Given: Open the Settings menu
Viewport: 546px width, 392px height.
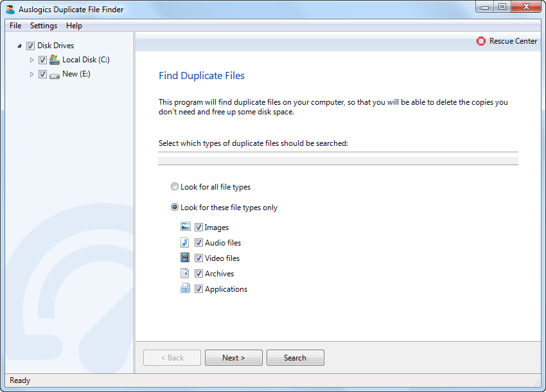Looking at the screenshot, I should click(44, 26).
